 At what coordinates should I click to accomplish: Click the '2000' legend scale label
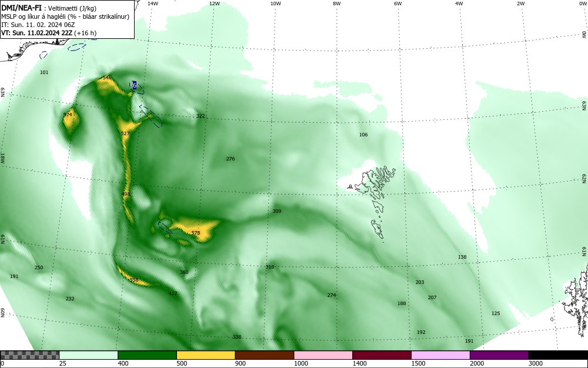pyautogui.click(x=477, y=363)
